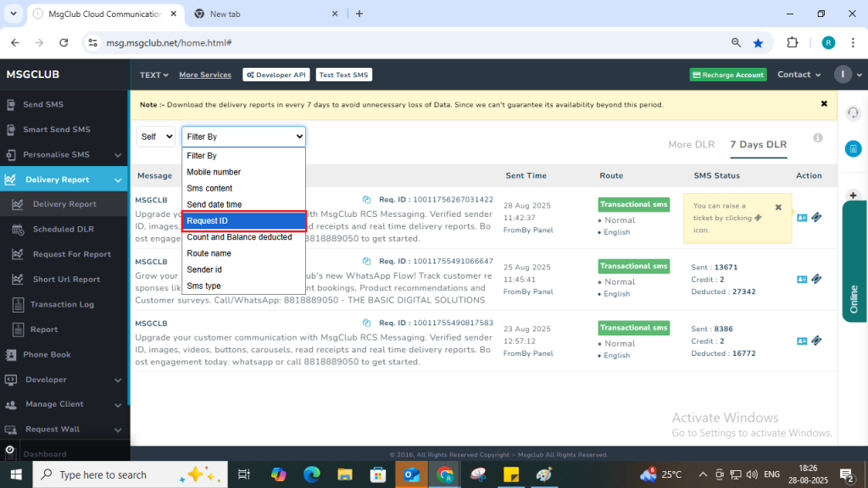Open Phone Book

pyautogui.click(x=47, y=355)
